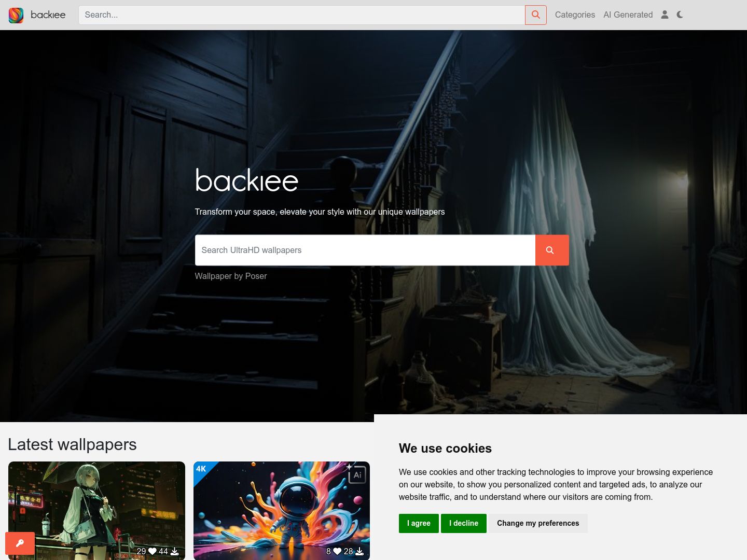The image size is (747, 560).
Task: Click the orange hero search button
Action: coord(552,250)
